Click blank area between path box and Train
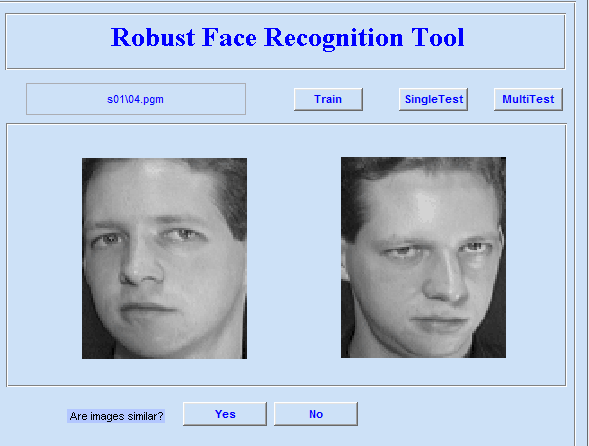Image resolution: width=589 pixels, height=446 pixels. (270, 99)
